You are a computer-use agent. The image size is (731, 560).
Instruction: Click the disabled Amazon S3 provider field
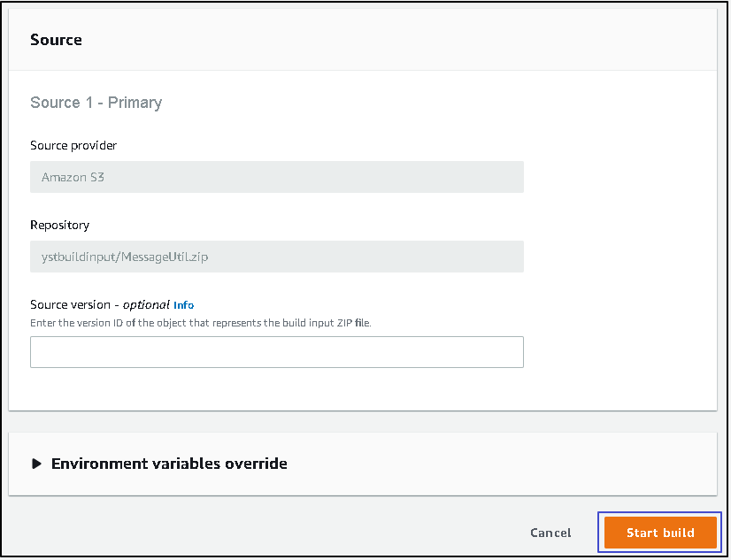[x=276, y=177]
